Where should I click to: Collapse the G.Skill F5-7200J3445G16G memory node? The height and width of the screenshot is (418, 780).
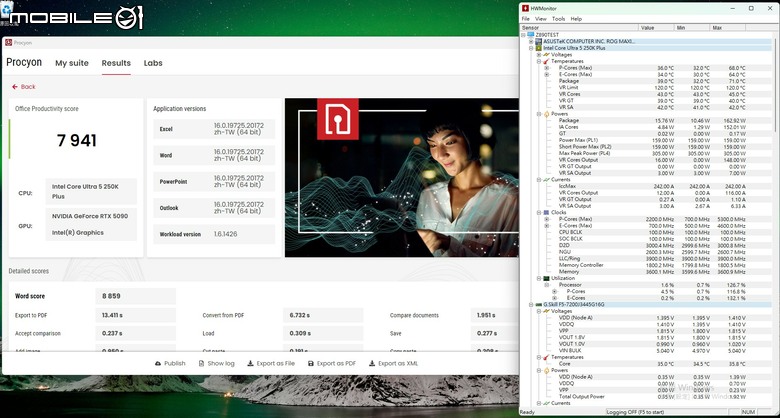tap(531, 305)
